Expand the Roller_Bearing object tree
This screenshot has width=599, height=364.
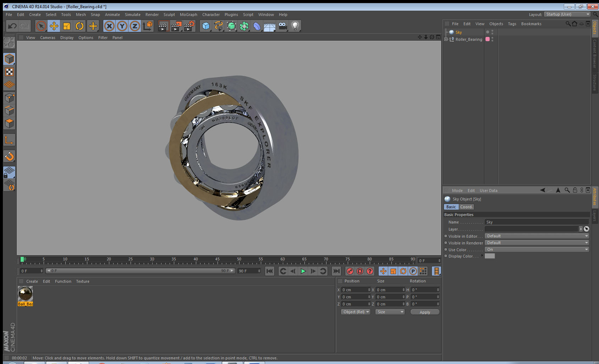click(x=446, y=39)
